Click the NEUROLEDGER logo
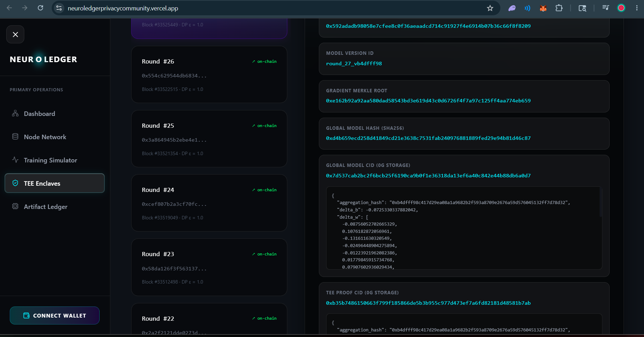The width and height of the screenshot is (644, 337). (43, 59)
